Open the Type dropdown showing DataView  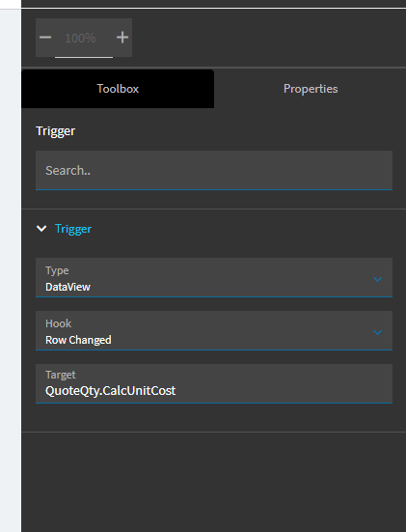click(x=214, y=277)
